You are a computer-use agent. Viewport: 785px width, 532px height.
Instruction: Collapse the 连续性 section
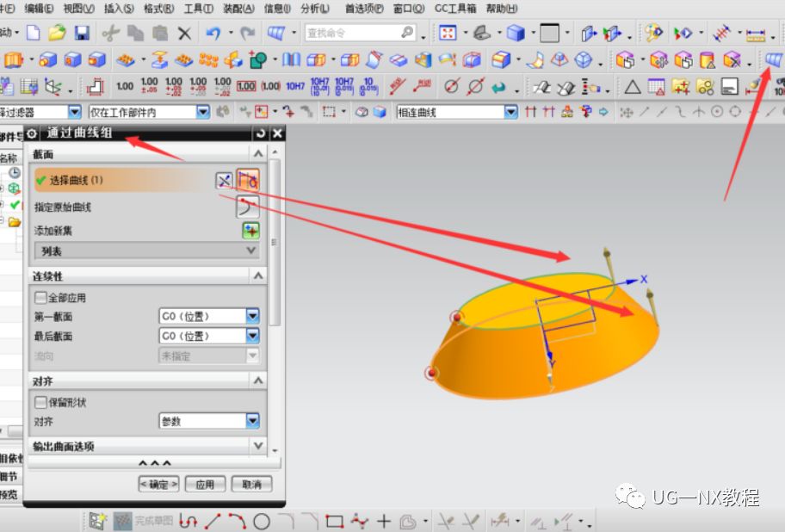pyautogui.click(x=258, y=275)
